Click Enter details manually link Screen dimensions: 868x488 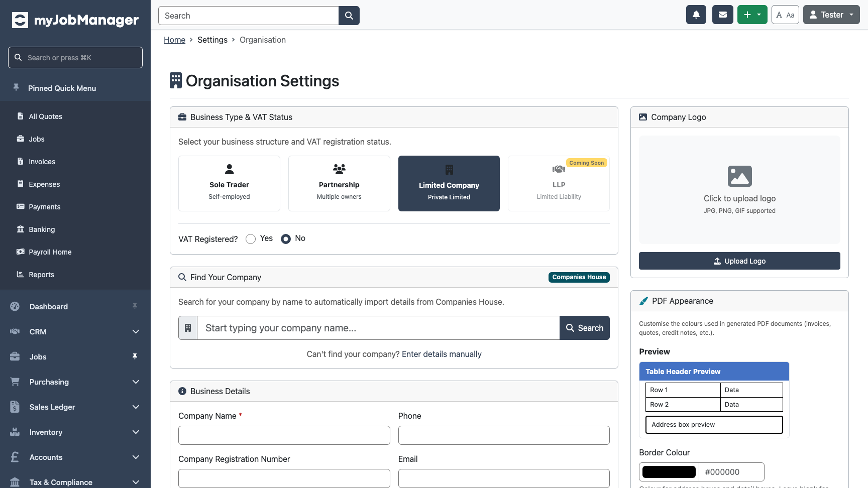442,354
